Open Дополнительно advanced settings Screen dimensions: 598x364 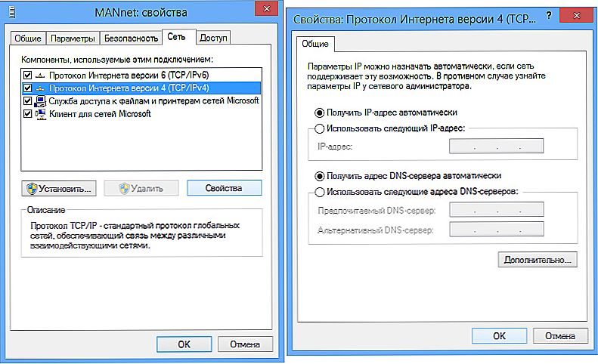[538, 260]
